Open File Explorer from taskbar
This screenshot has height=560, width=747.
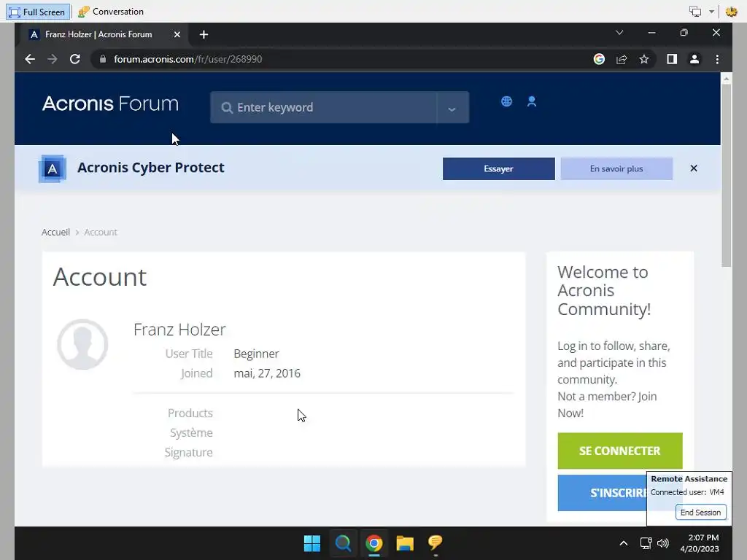coord(405,542)
